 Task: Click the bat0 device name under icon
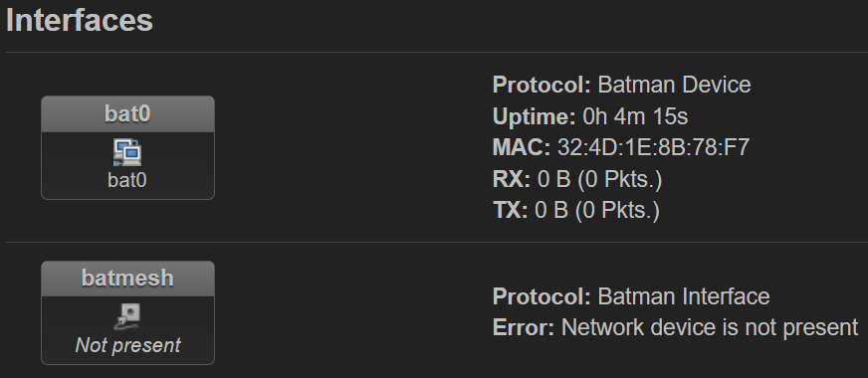(127, 180)
